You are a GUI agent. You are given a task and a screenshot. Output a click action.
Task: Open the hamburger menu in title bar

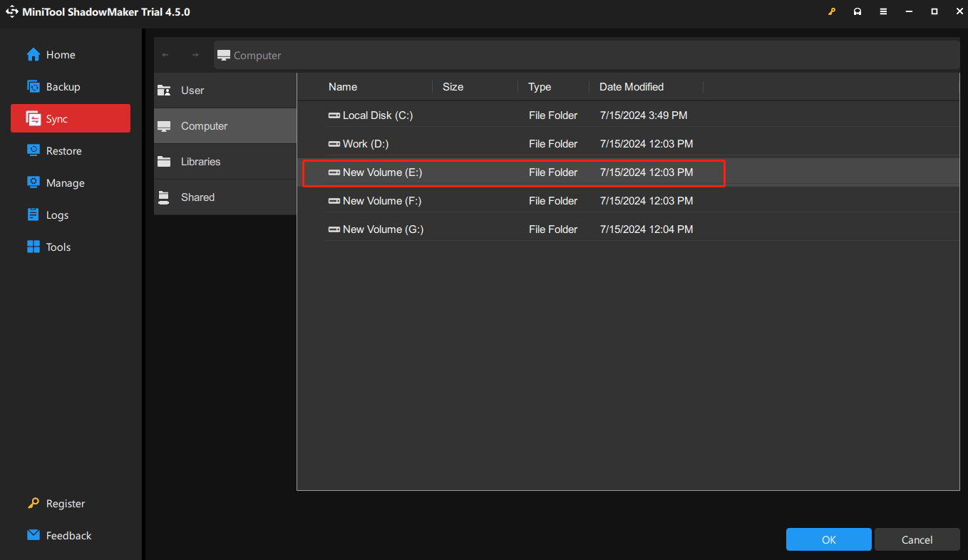[x=883, y=12]
